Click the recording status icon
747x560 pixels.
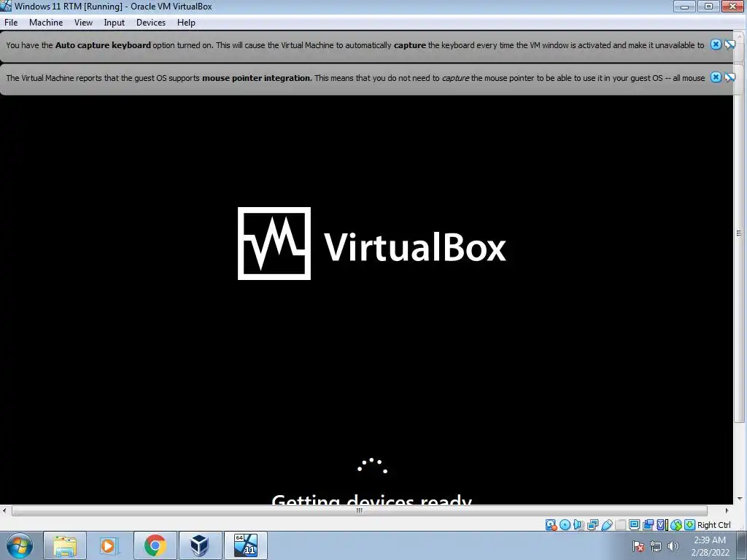tap(648, 525)
